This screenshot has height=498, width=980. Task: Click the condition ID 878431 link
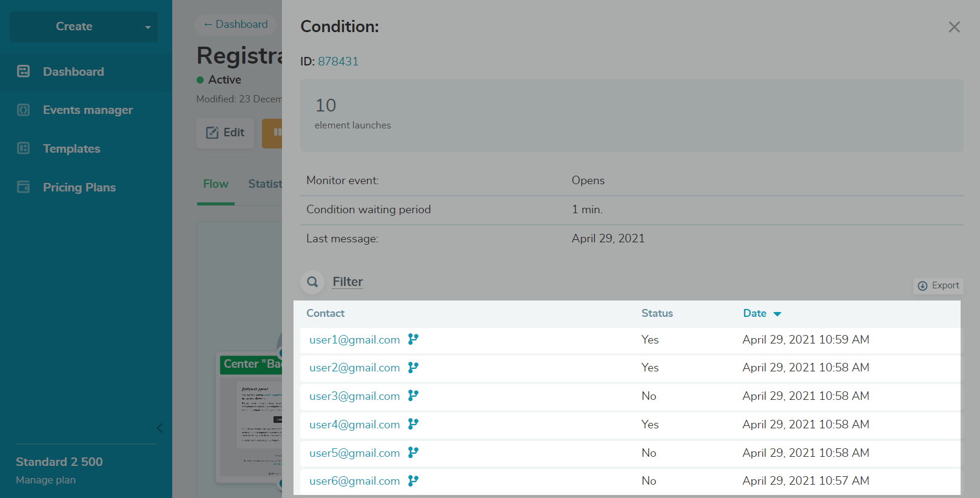coord(338,61)
